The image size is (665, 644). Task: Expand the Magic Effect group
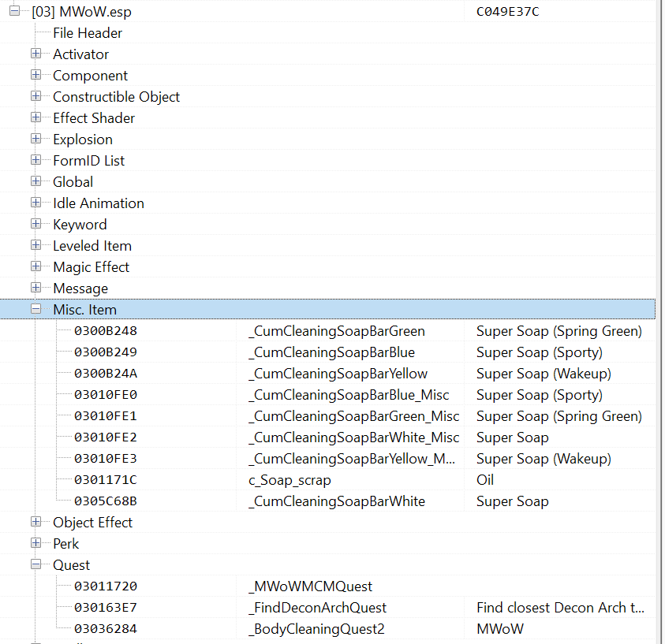(x=36, y=266)
